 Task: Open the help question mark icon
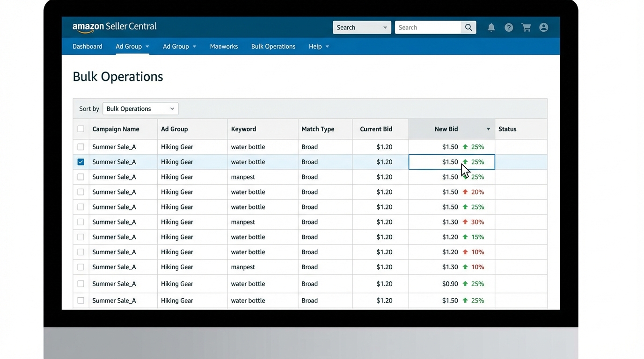pos(509,28)
